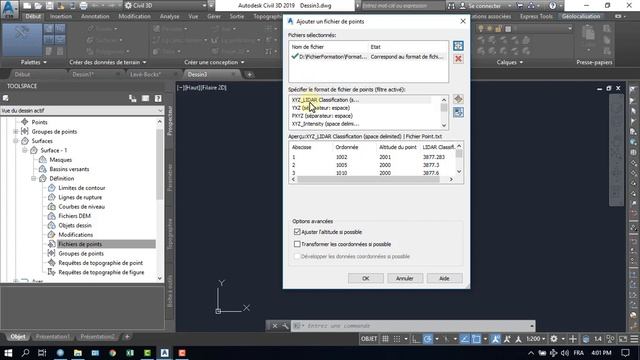The height and width of the screenshot is (360, 640).
Task: Expand 'Créer des données de terrain' panel
Action: (107, 62)
